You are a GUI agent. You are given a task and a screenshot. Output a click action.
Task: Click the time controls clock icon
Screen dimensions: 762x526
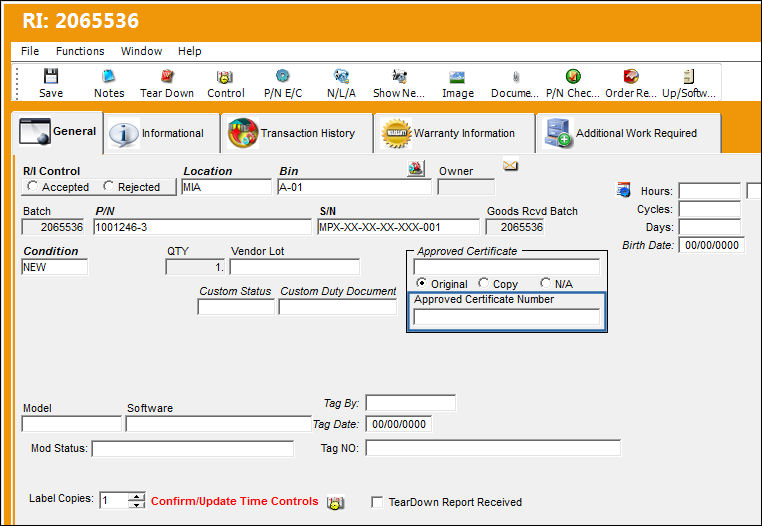(x=335, y=502)
